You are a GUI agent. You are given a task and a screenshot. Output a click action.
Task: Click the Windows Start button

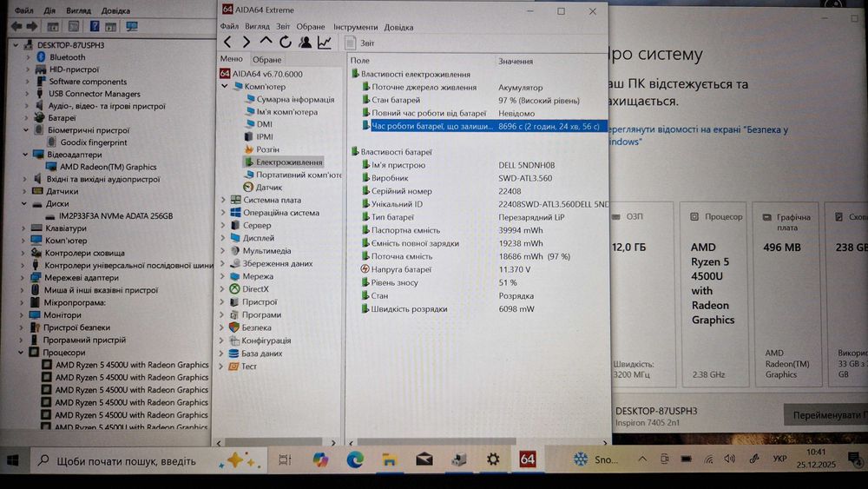tap(13, 460)
